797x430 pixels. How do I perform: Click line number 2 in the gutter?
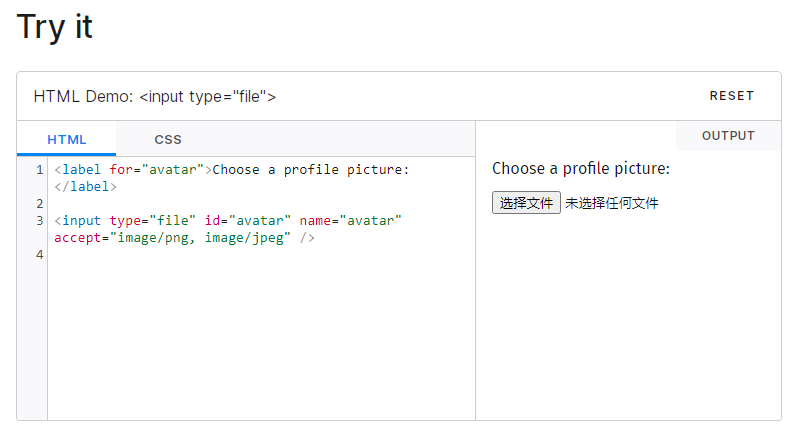point(39,203)
